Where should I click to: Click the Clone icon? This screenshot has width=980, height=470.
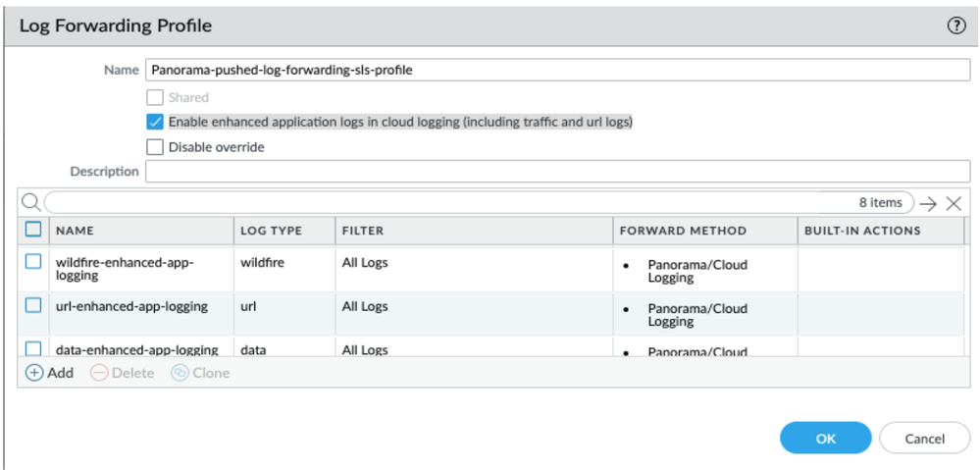pos(180,373)
